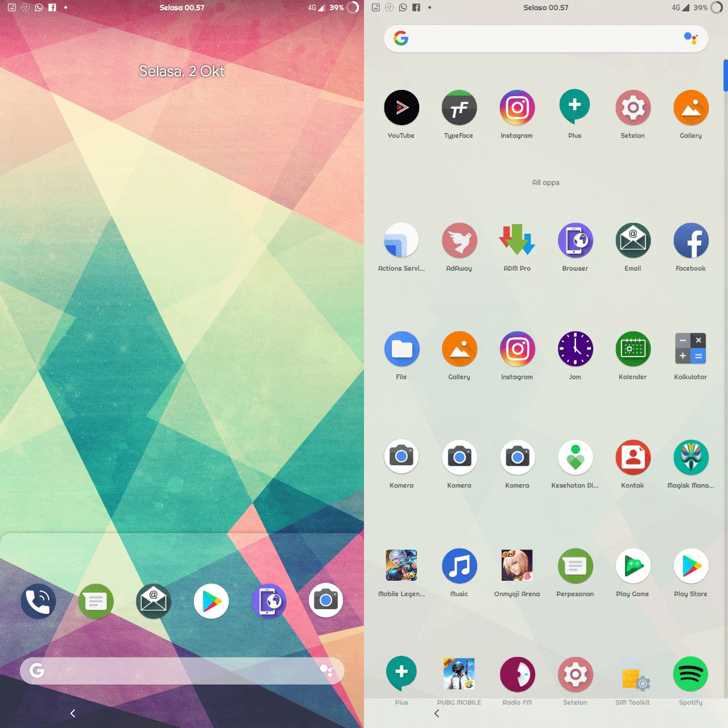
Task: Tap the back arrow below the app drawer
Action: coord(437,713)
